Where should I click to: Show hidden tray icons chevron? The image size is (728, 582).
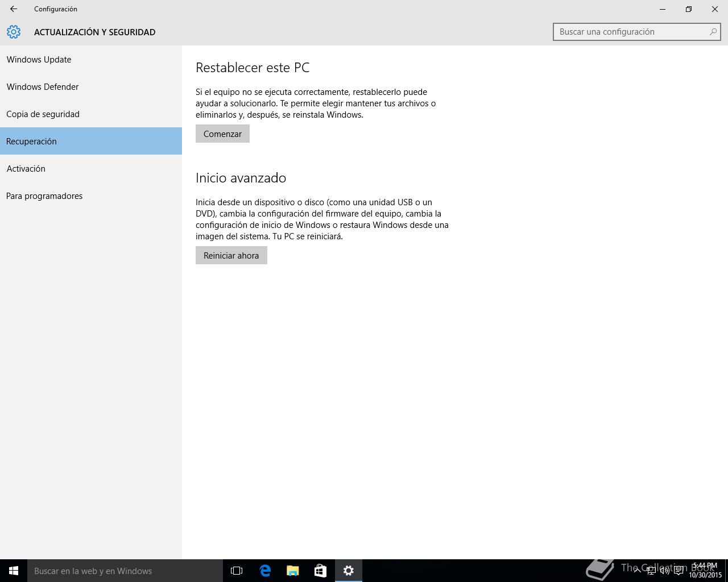tap(638, 571)
